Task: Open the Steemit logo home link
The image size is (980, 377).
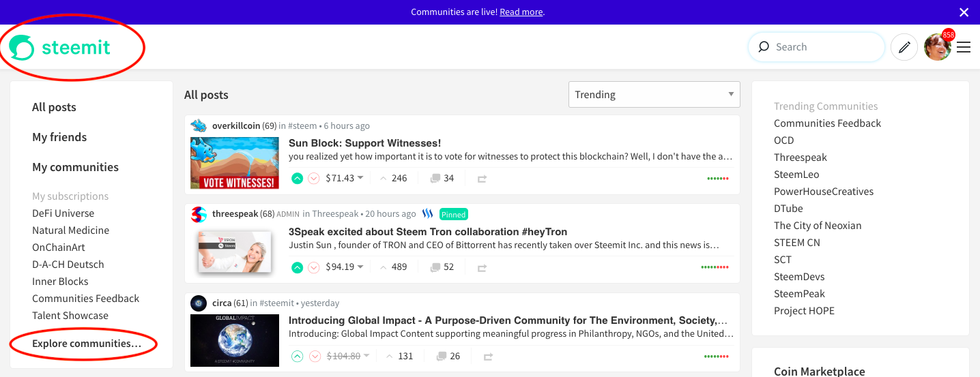Action: [60, 47]
